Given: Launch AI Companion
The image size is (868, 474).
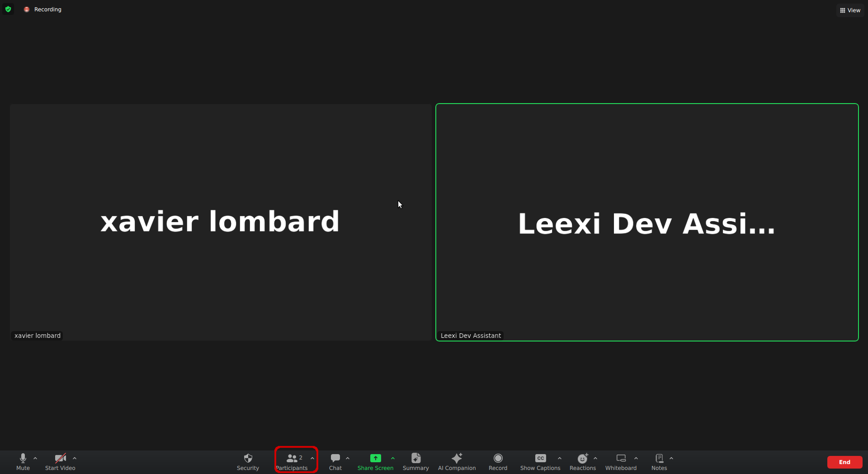Looking at the screenshot, I should [457, 462].
